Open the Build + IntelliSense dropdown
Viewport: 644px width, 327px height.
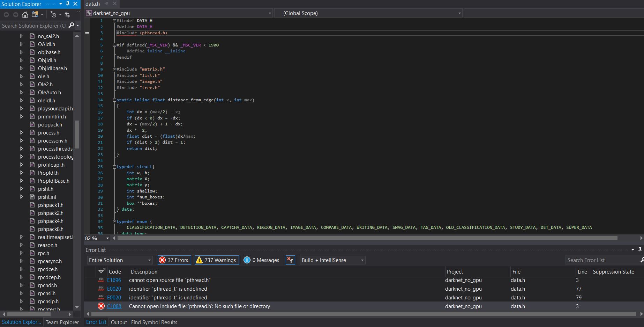[x=332, y=260]
